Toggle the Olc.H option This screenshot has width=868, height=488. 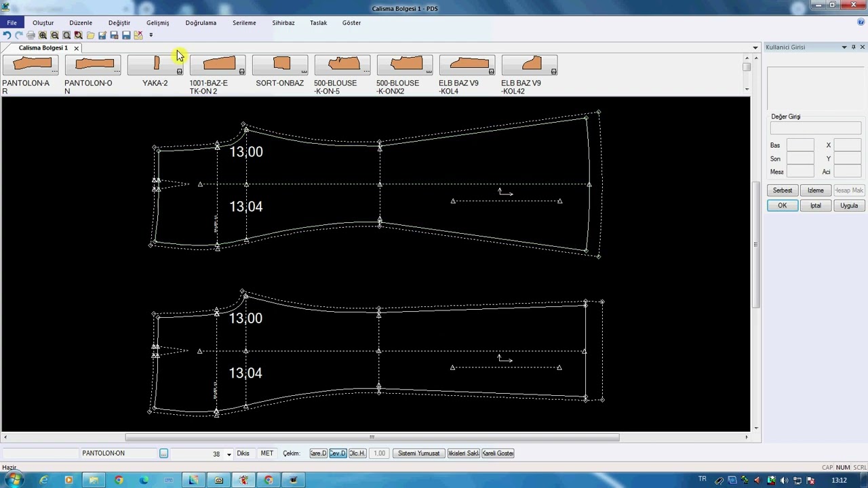pos(357,453)
